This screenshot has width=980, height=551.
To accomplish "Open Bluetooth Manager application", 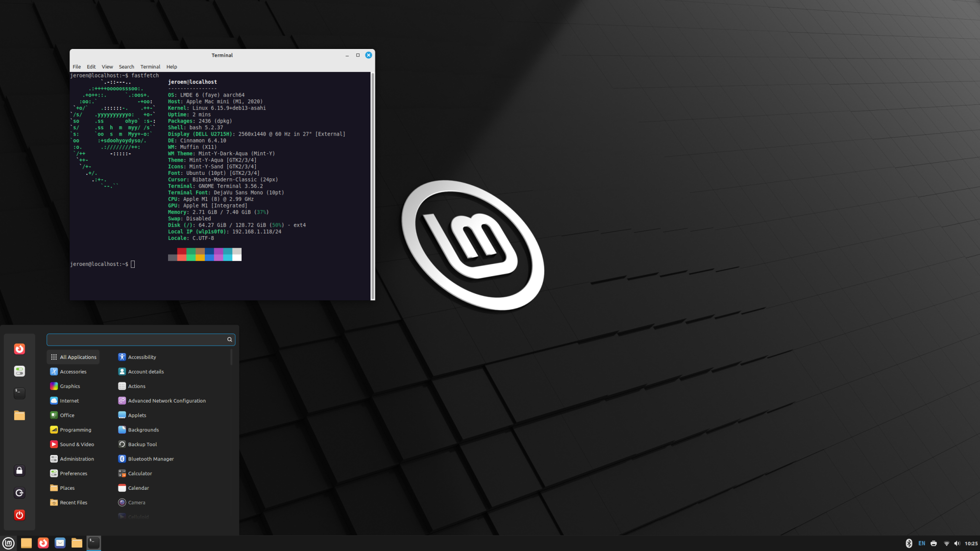I will [x=150, y=459].
